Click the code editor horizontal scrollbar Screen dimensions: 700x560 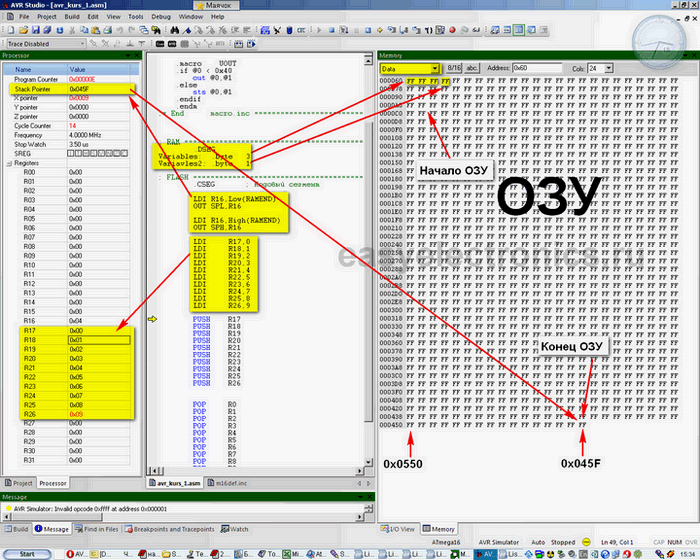tap(256, 471)
